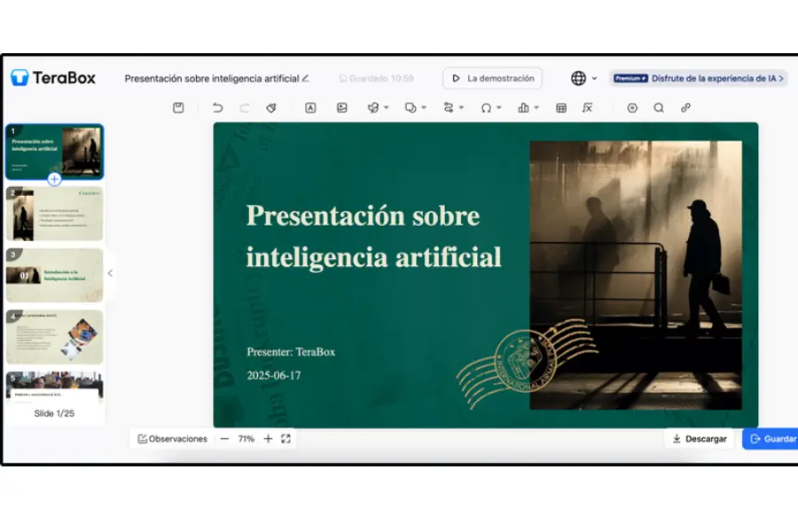
Task: Insert a table from the toolbar
Action: pos(561,107)
